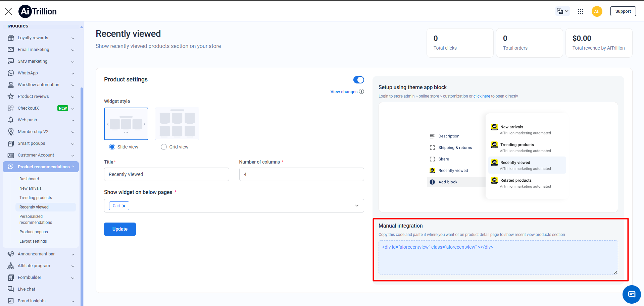Expand the Brand insights chevron
This screenshot has height=306, width=644.
[73, 301]
